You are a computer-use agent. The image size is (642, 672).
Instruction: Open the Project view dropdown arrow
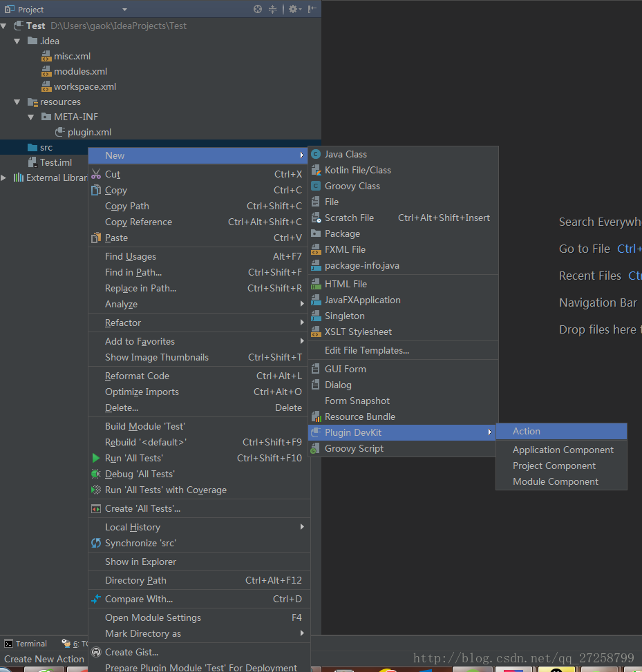coord(124,10)
